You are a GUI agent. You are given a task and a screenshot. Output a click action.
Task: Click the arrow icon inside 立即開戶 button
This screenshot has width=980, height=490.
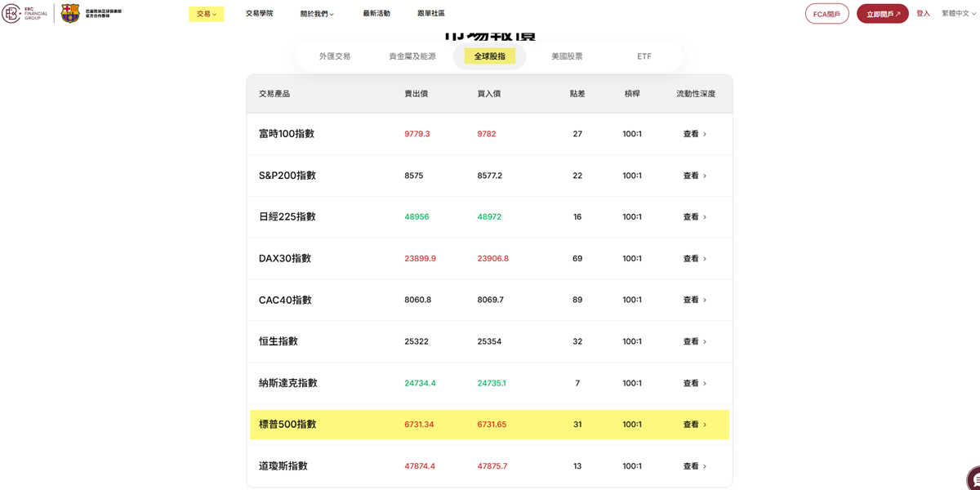pyautogui.click(x=900, y=13)
